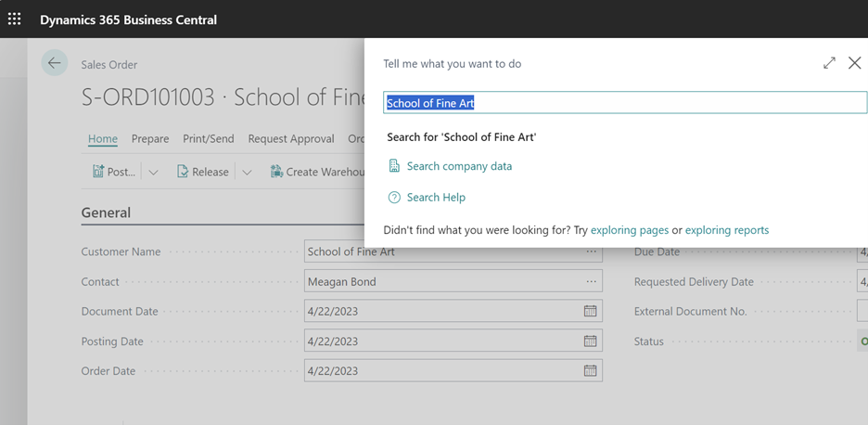This screenshot has width=868, height=425.
Task: Click Dynamics 365 Business Central title
Action: pyautogui.click(x=128, y=19)
